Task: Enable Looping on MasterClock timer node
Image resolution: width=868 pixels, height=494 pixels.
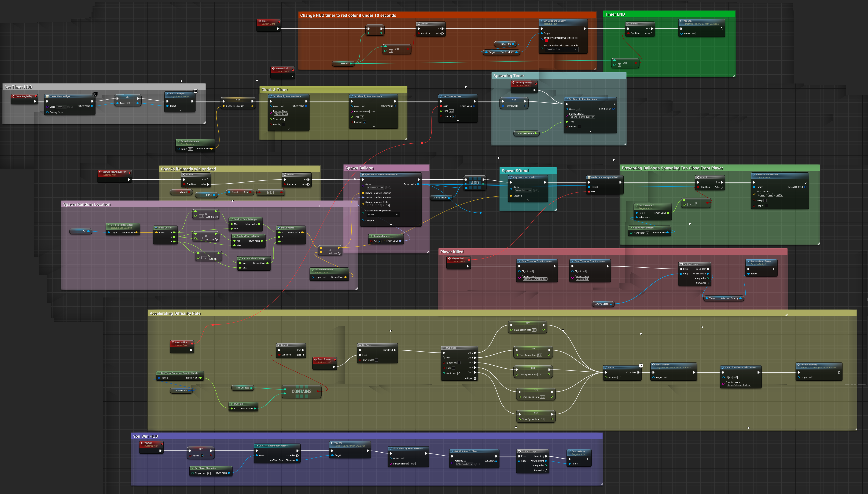Action: point(284,125)
